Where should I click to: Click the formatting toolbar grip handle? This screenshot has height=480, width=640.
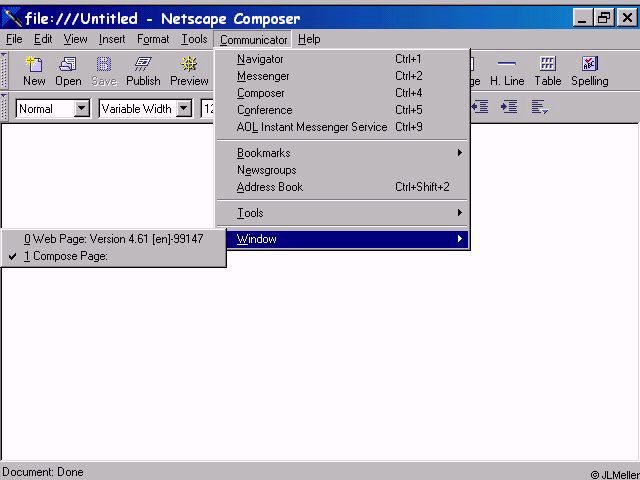point(4,107)
